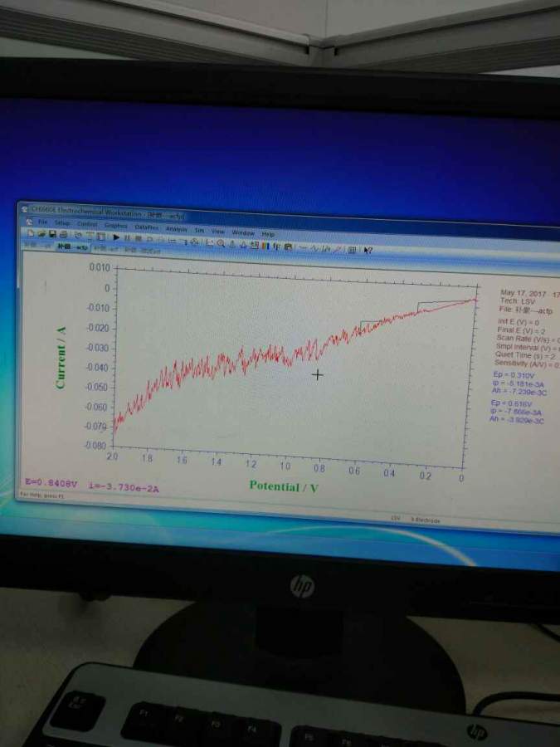Click the 'i=-3.730e-2A' current readout
560x747 pixels.
[124, 486]
